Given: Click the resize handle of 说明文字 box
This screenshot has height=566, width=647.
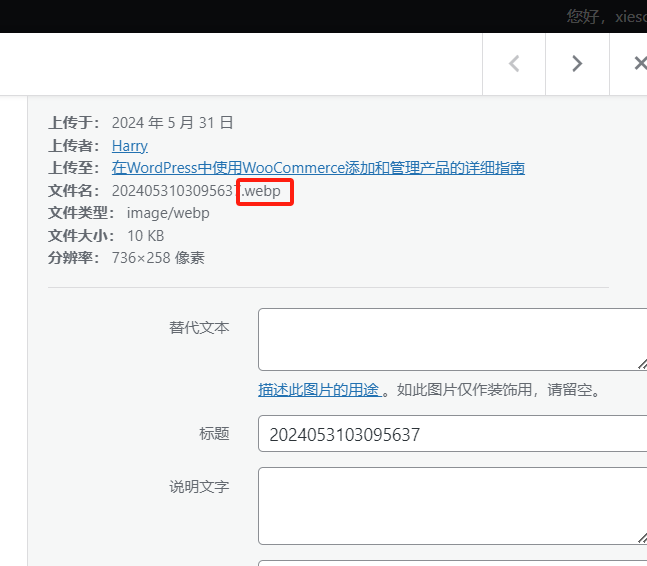Looking at the screenshot, I should [x=642, y=538].
